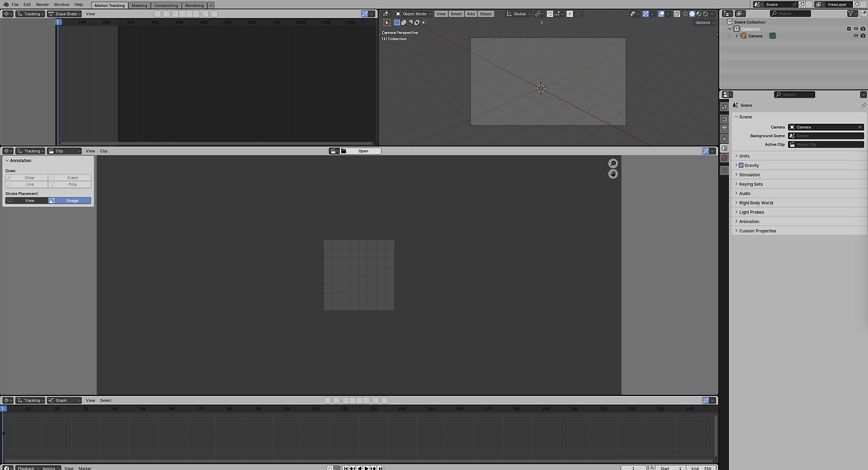Open the Tool tab in Properties editor
Screen dimensions: 868x470
coord(724,106)
